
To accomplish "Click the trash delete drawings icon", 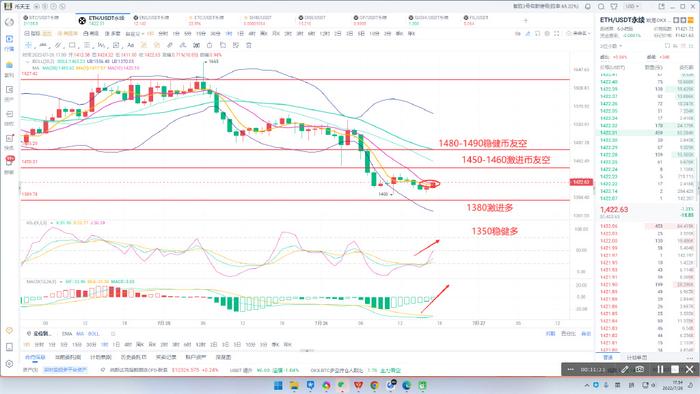I will (x=249, y=45).
